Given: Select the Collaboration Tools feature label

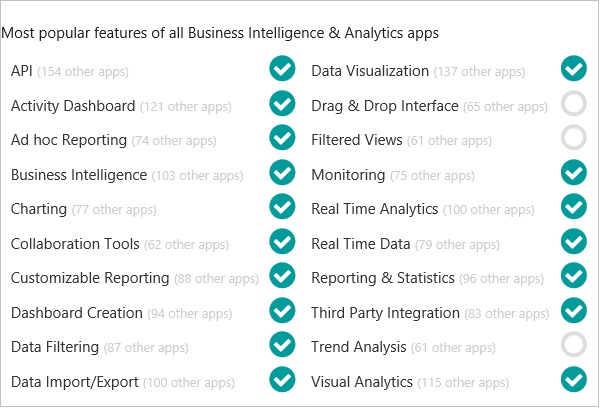Looking at the screenshot, I should tap(75, 244).
